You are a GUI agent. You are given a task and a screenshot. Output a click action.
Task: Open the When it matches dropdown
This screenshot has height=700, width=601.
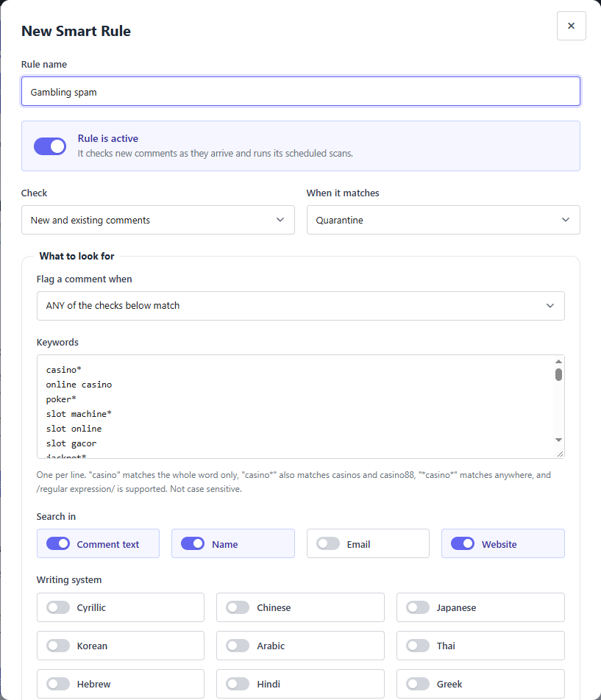coord(443,220)
